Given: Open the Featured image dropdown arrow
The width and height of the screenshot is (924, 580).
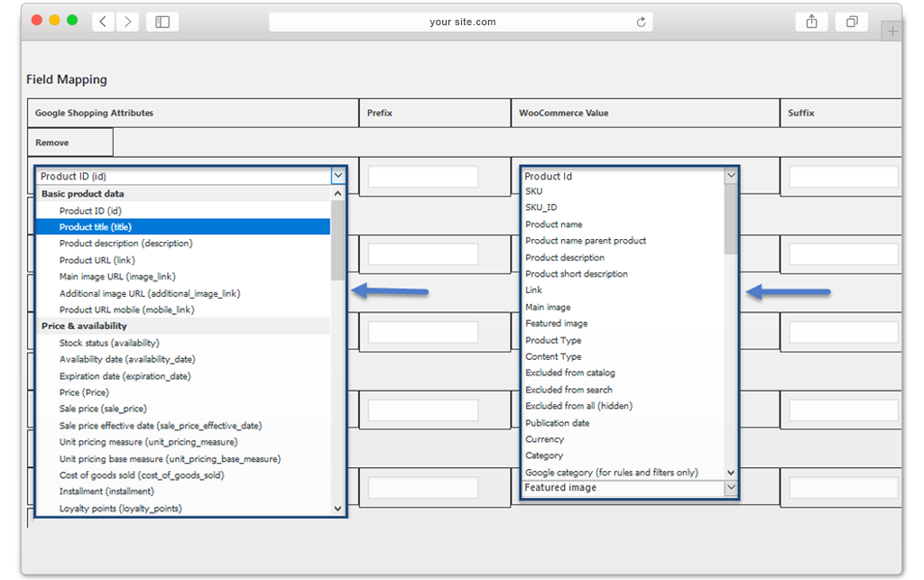Looking at the screenshot, I should click(x=731, y=488).
